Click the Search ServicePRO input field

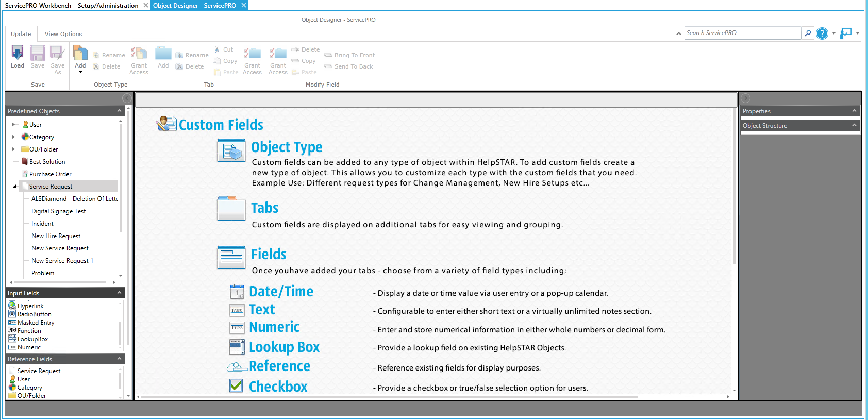(743, 33)
